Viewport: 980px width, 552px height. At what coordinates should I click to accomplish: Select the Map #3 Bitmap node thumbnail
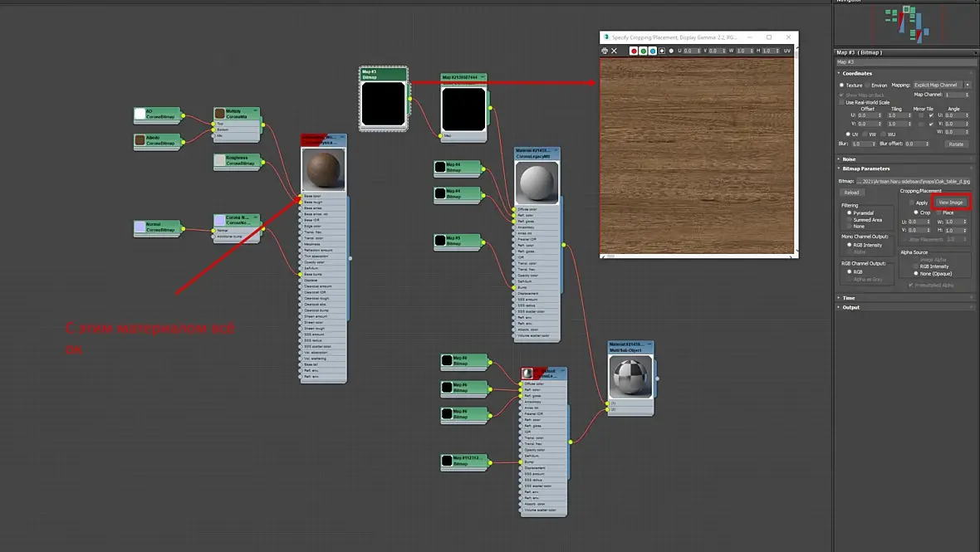383,105
